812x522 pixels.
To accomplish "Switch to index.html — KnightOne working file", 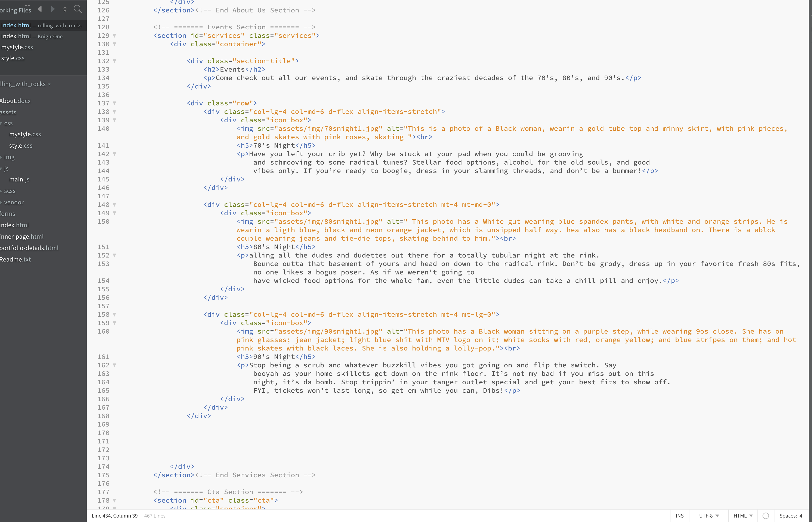I will coord(32,36).
